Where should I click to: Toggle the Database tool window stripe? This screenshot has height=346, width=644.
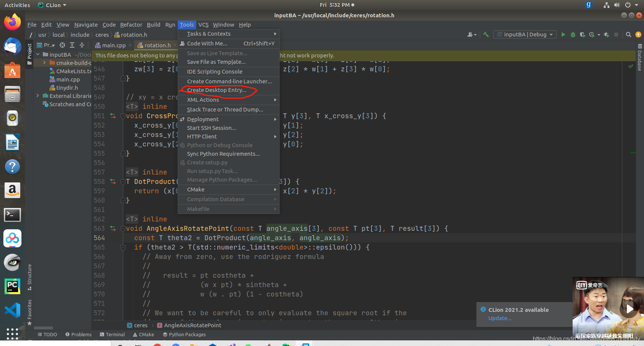tap(639, 57)
